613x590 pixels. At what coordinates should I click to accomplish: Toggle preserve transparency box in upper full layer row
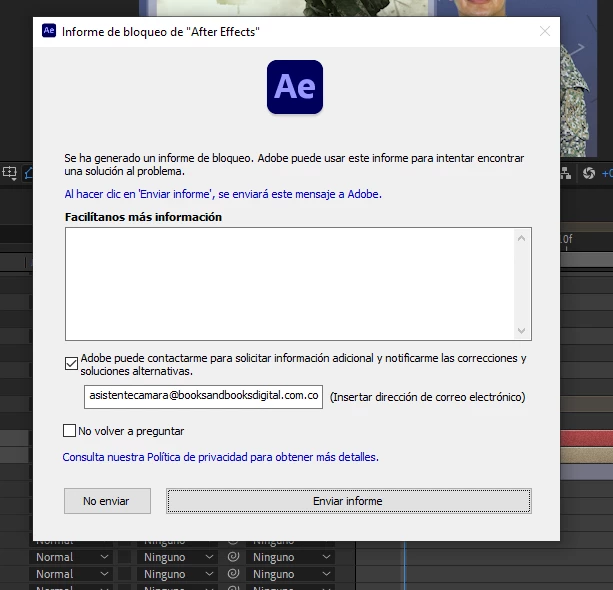tap(124, 557)
